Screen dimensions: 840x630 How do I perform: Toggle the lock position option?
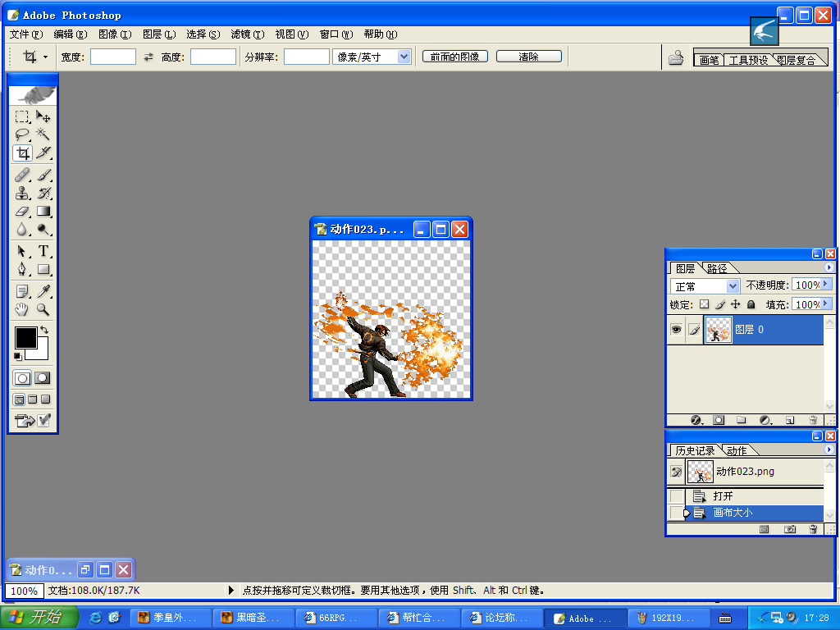pos(736,304)
